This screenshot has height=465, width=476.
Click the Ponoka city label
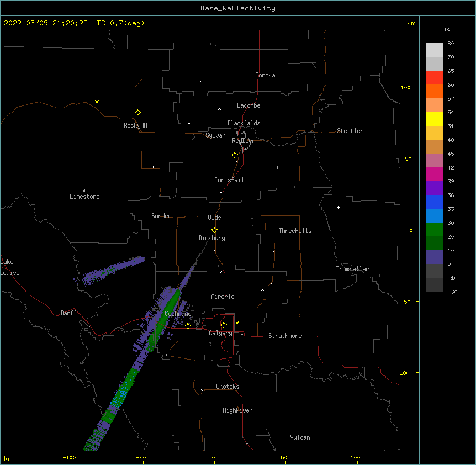tap(265, 75)
